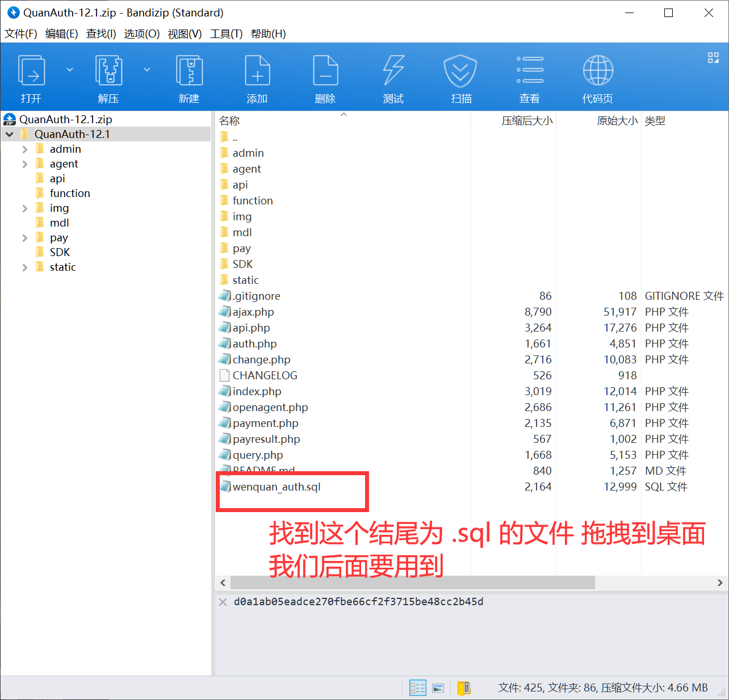
Task: Expand the admin folder in the tree
Action: (25, 149)
